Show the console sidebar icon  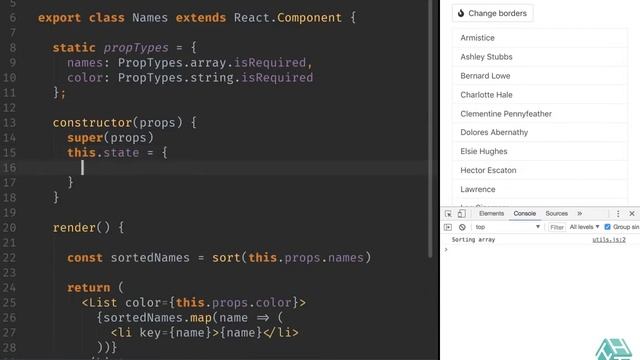click(448, 227)
